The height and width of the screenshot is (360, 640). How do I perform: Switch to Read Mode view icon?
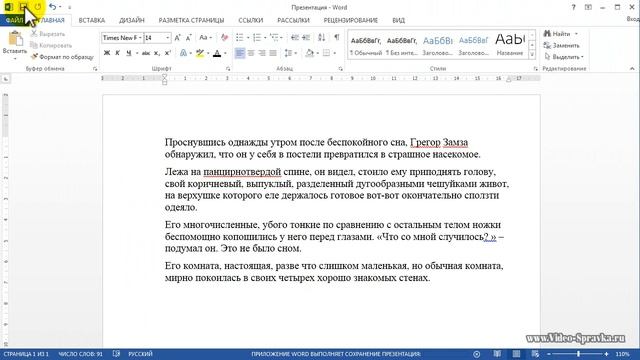pos(497,354)
